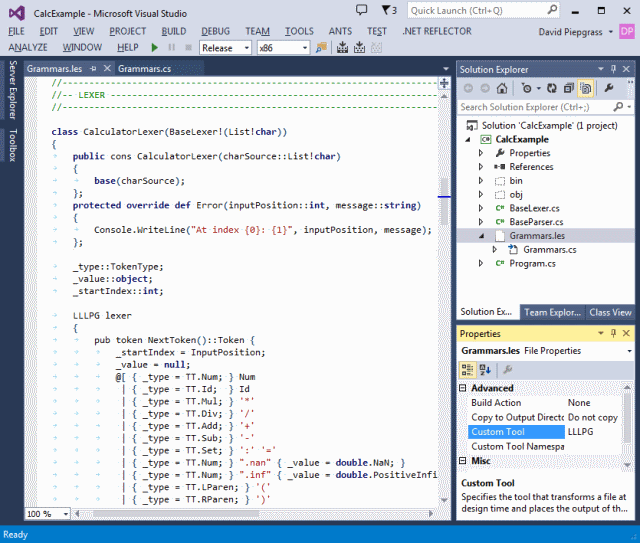The image size is (640, 543).
Task: Click the Quick Launch search magnifier
Action: tap(552, 9)
